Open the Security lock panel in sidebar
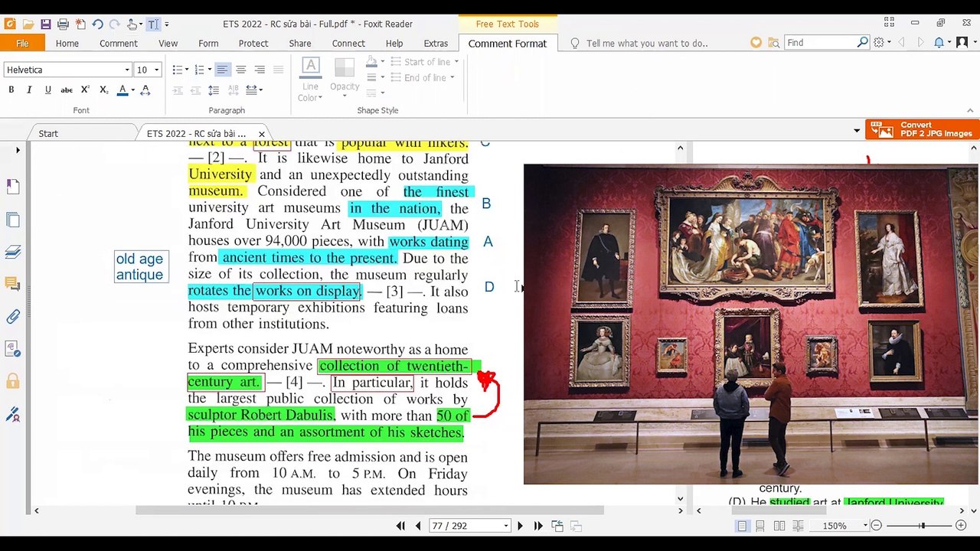The width and height of the screenshot is (980, 551). pos(13,381)
